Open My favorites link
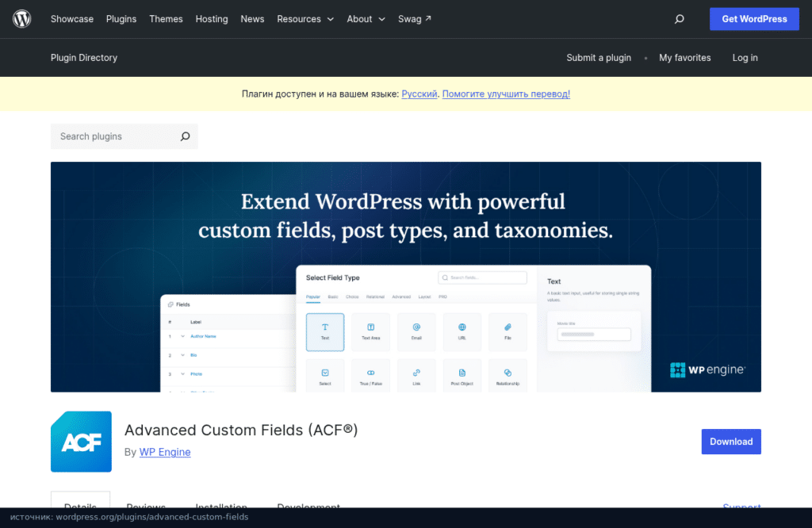The image size is (812, 528). pos(684,57)
